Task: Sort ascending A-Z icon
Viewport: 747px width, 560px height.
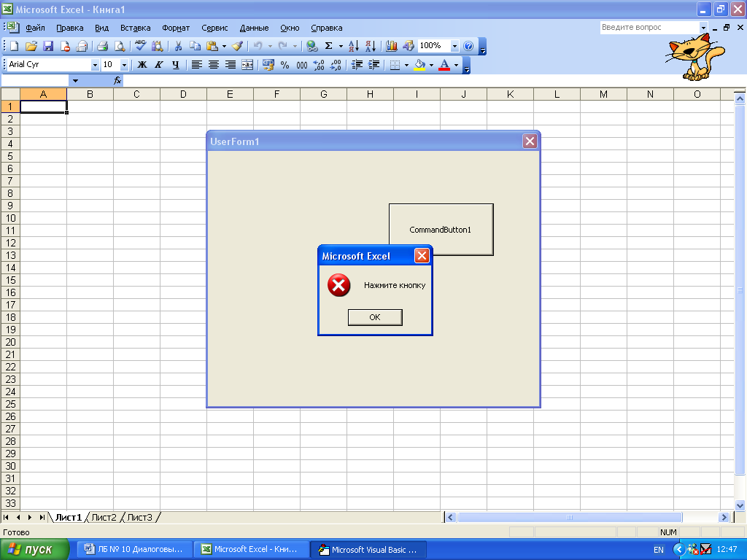Action: click(x=354, y=46)
